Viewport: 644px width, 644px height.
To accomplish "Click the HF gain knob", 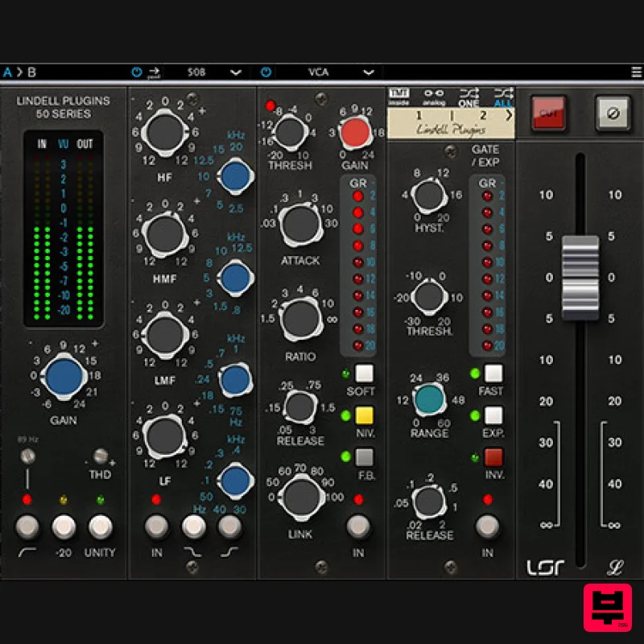I will tap(165, 133).
